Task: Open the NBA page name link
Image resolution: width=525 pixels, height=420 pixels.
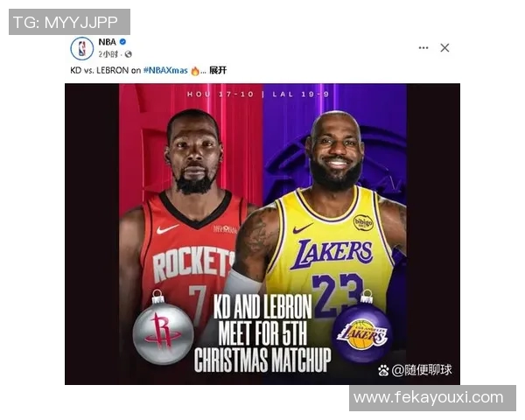Action: 107,42
